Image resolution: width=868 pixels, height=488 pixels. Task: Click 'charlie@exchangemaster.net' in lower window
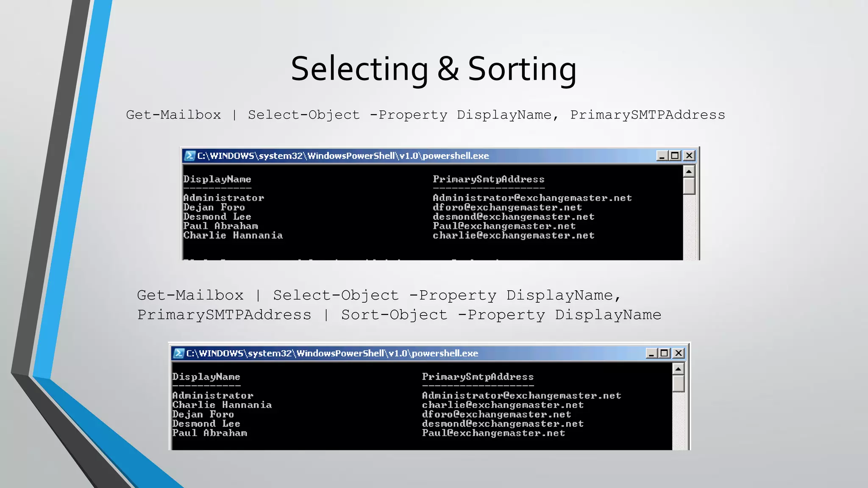503,405
